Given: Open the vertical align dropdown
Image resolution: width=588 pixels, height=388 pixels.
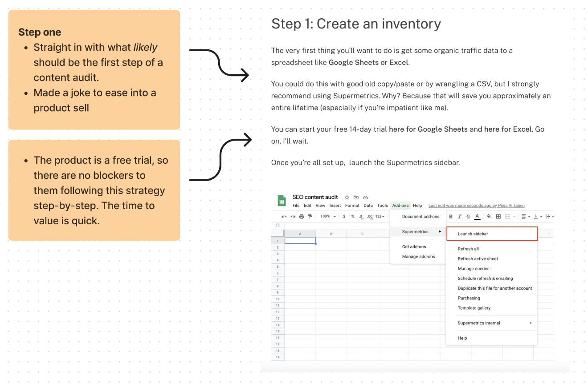Looking at the screenshot, I should click(538, 217).
